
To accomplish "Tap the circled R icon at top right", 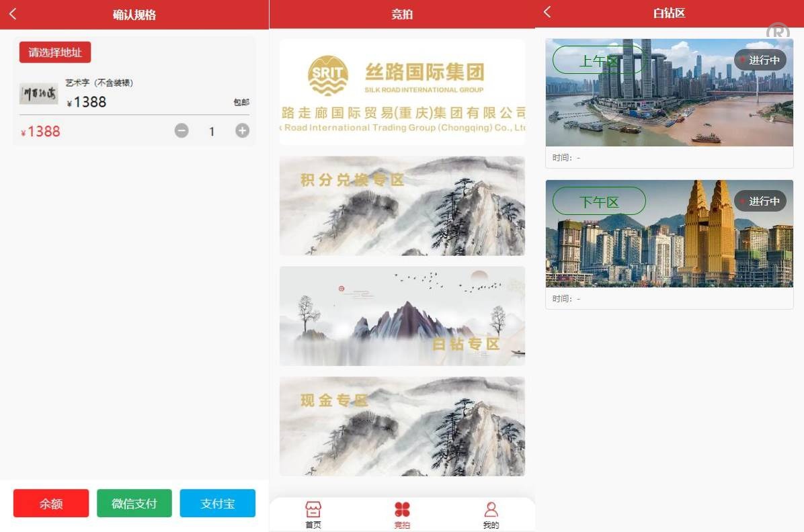I will [778, 32].
